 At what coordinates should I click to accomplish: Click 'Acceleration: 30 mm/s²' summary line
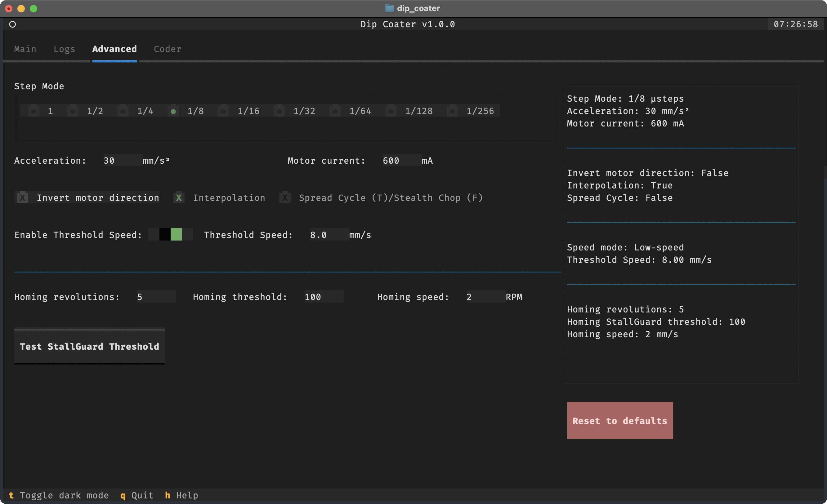point(628,111)
